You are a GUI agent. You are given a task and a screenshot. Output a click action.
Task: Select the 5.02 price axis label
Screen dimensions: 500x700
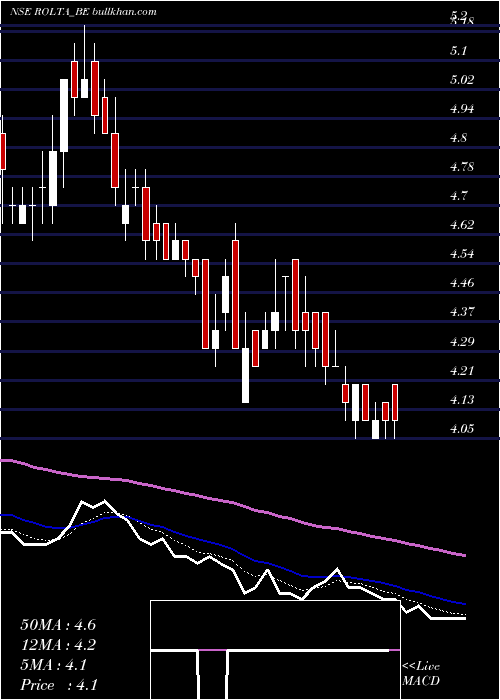click(462, 80)
